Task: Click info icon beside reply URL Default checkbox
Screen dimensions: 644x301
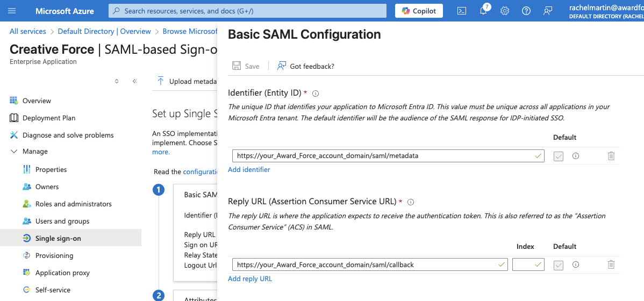Action: [575, 264]
